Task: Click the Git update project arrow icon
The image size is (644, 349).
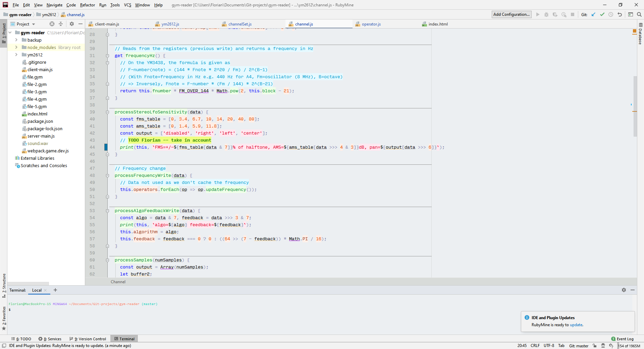Action: (593, 14)
